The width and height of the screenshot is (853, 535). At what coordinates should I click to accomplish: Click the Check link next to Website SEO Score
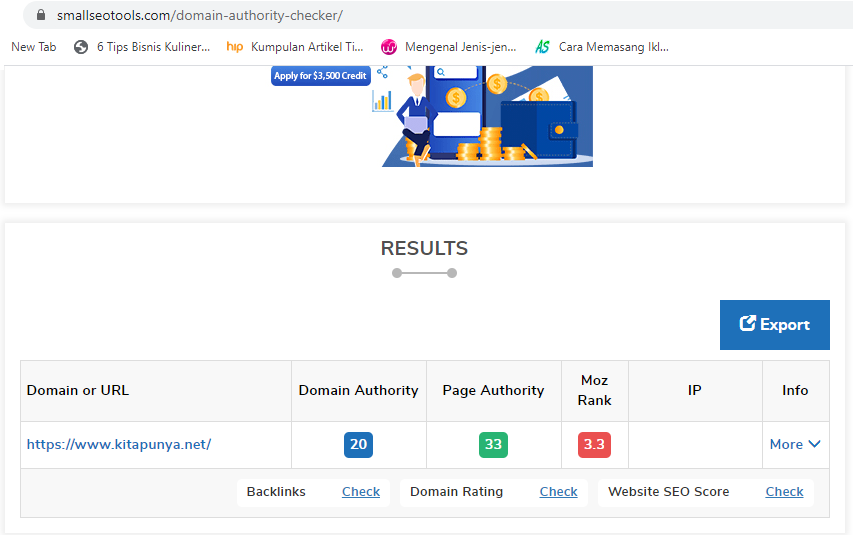tap(784, 491)
